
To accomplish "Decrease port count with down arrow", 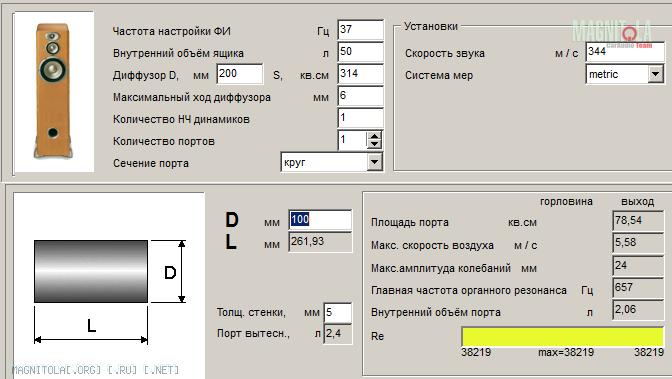I will point(375,144).
